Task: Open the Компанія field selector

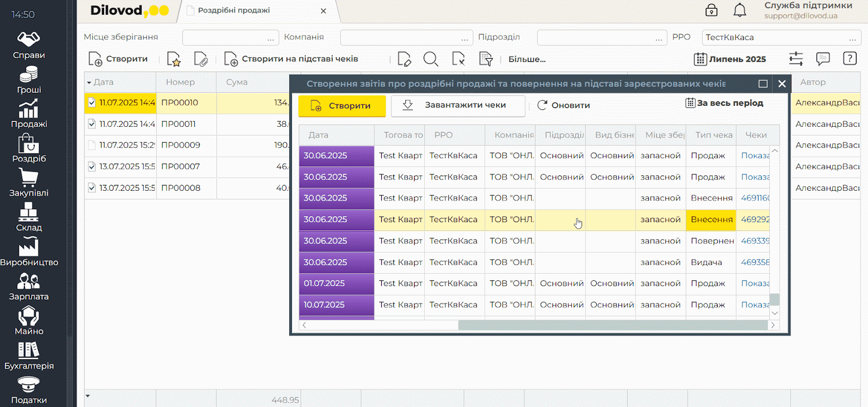Action: [x=464, y=38]
